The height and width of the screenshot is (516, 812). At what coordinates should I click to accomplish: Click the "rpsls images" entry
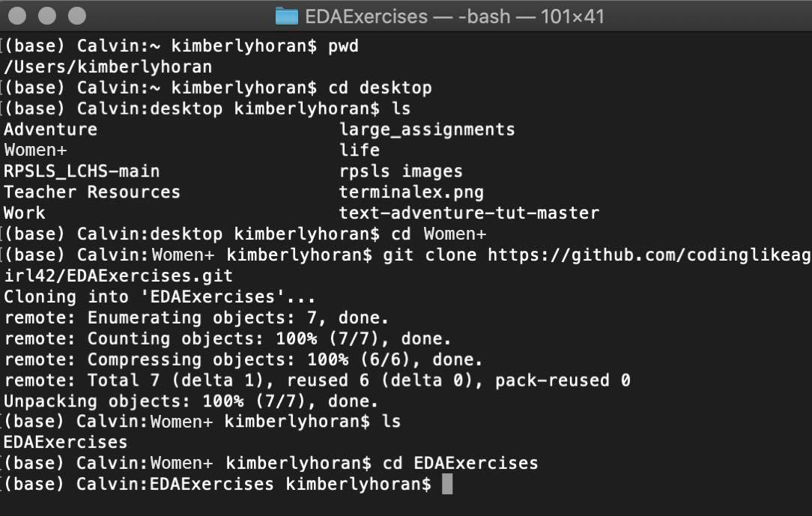pyautogui.click(x=401, y=172)
